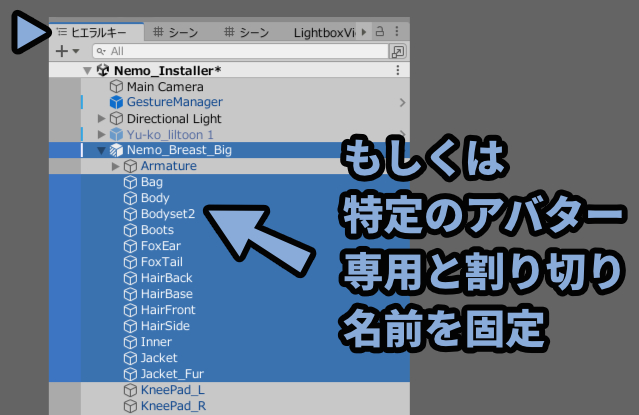Select the Nemo_Breast_Big prefab row
The image size is (639, 415).
[x=229, y=150]
